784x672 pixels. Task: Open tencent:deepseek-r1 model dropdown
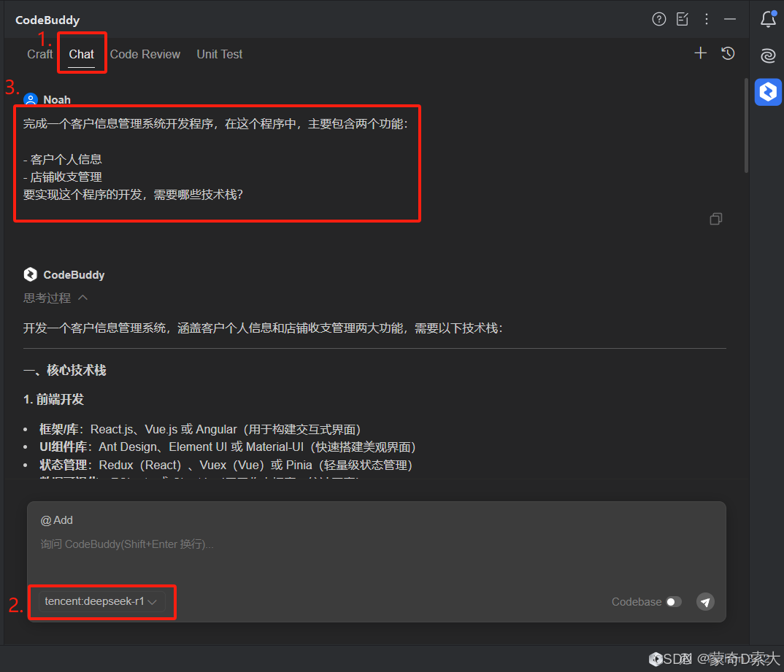pos(101,601)
